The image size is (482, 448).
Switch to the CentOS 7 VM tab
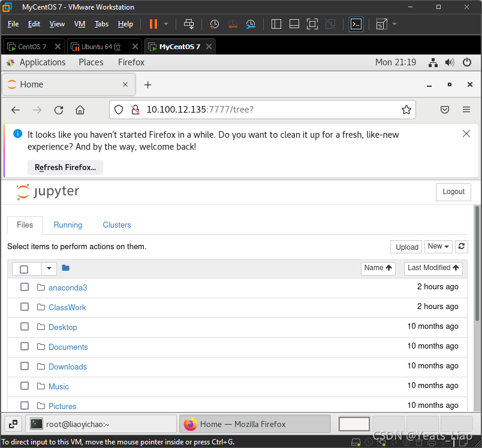(x=32, y=47)
